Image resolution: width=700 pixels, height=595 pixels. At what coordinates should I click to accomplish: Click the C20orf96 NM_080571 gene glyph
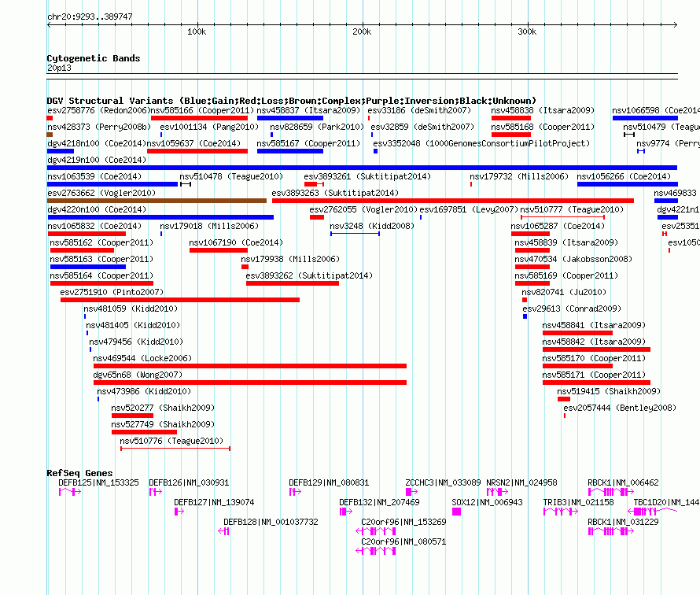pyautogui.click(x=376, y=551)
